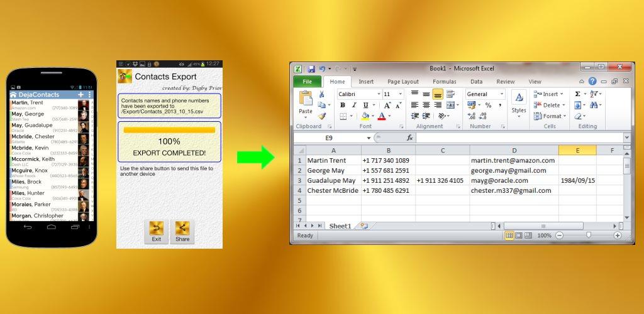Tap the Share button in Contacts Export
644x314 pixels.
coord(182,232)
